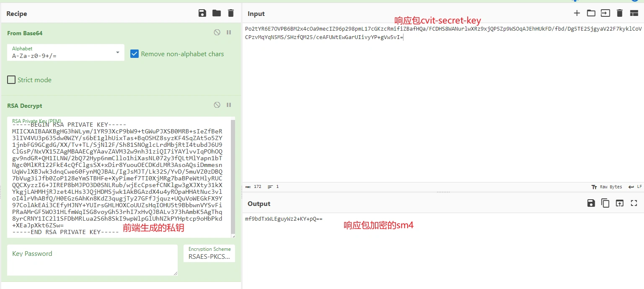Image resolution: width=644 pixels, height=289 pixels.
Task: Replace input with output
Action: click(x=620, y=203)
